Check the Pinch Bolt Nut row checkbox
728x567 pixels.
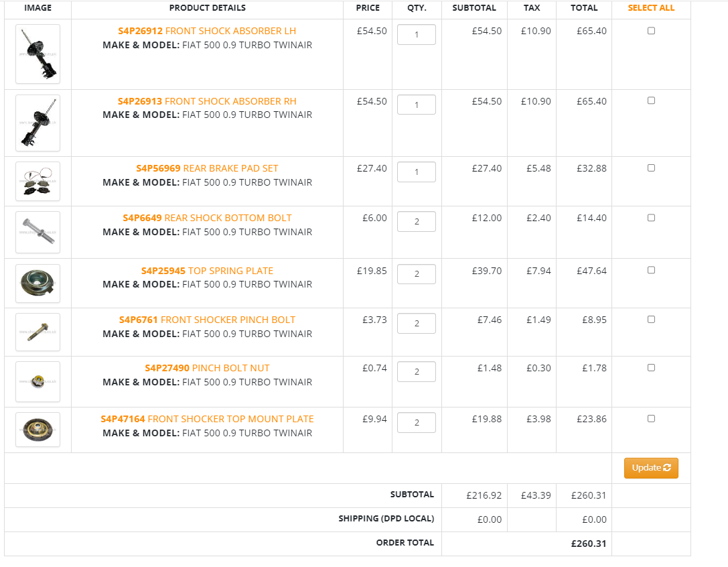click(x=651, y=368)
